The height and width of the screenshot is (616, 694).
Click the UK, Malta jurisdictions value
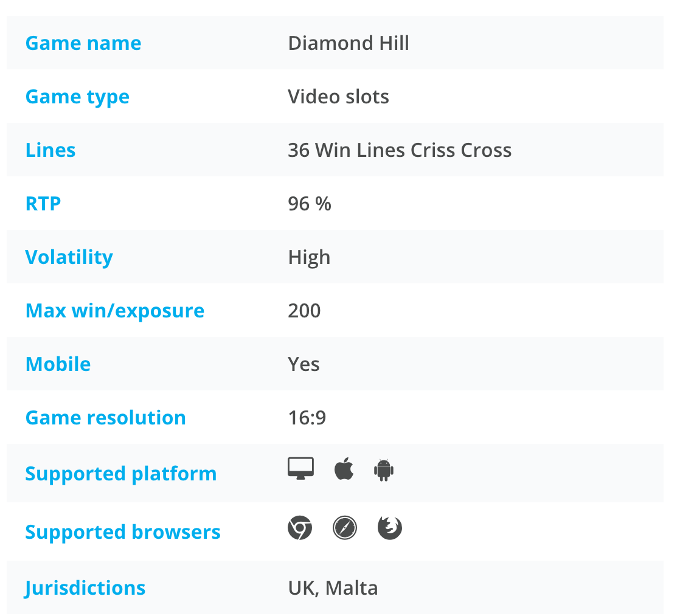(333, 588)
